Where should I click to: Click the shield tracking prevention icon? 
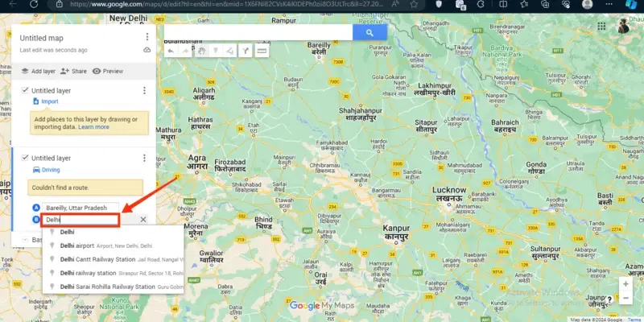439,4
